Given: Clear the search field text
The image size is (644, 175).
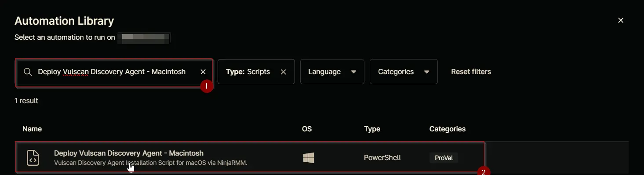Looking at the screenshot, I should (x=203, y=72).
